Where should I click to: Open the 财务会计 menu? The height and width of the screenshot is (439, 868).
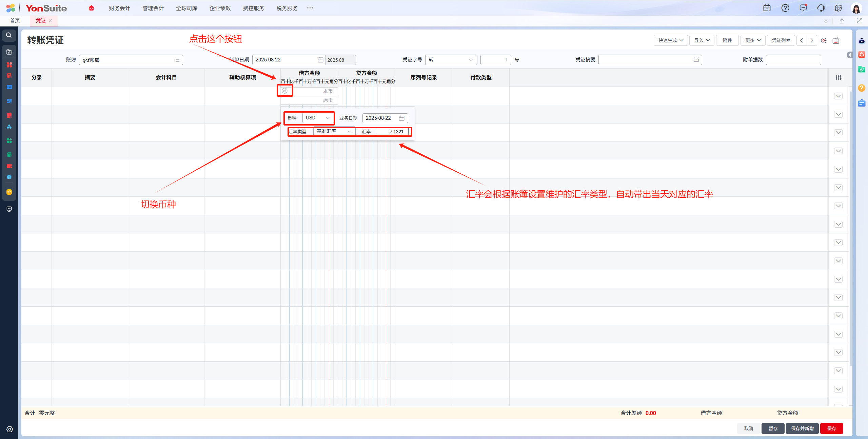pyautogui.click(x=119, y=8)
